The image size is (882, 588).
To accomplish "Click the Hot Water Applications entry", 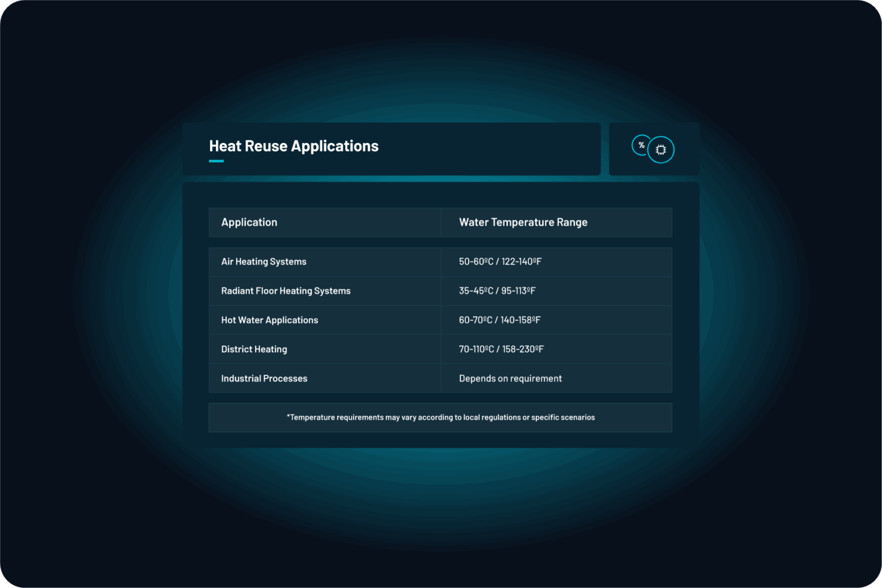I will pos(269,320).
